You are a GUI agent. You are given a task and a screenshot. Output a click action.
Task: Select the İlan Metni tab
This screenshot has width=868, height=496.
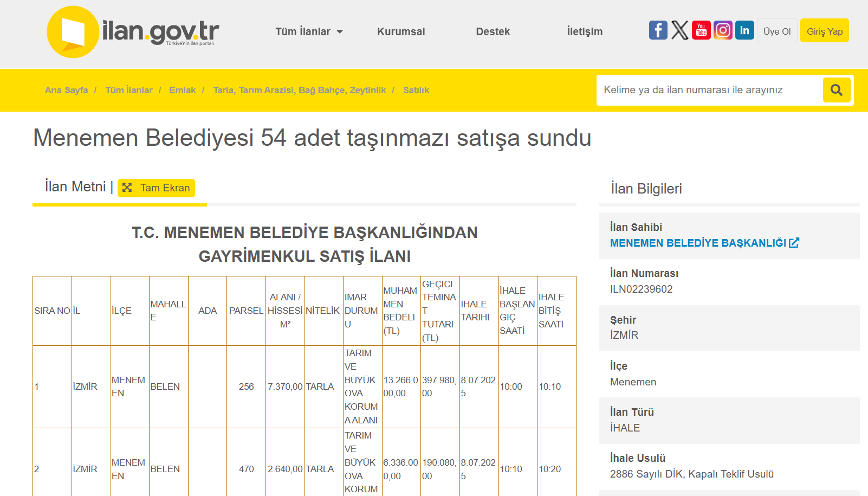(x=75, y=187)
